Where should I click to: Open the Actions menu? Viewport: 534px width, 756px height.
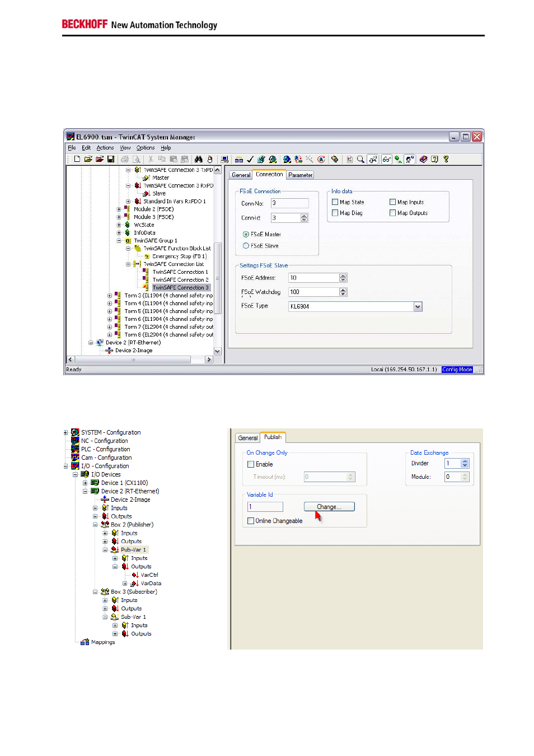pos(105,148)
